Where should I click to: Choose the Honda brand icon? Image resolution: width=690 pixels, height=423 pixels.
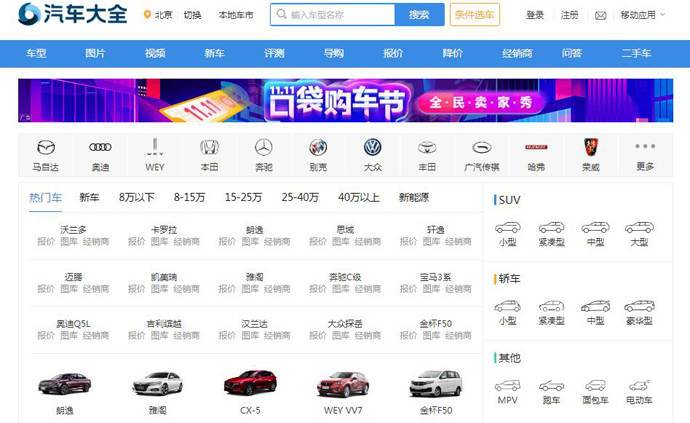pos(209,148)
